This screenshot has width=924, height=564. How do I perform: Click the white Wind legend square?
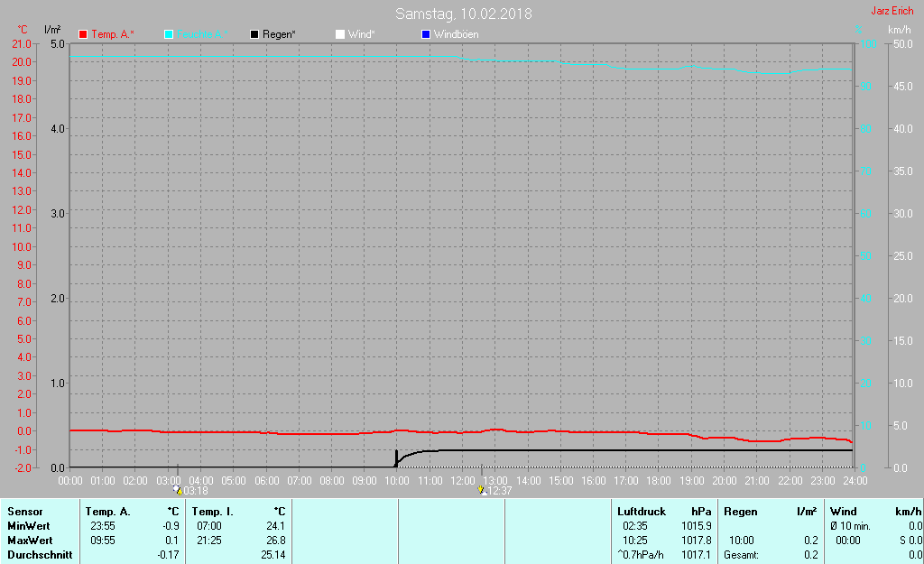(x=340, y=34)
